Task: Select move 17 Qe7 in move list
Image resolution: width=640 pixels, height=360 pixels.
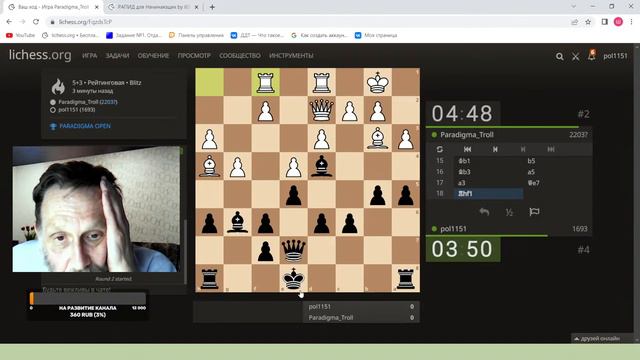Action: [x=558, y=183]
